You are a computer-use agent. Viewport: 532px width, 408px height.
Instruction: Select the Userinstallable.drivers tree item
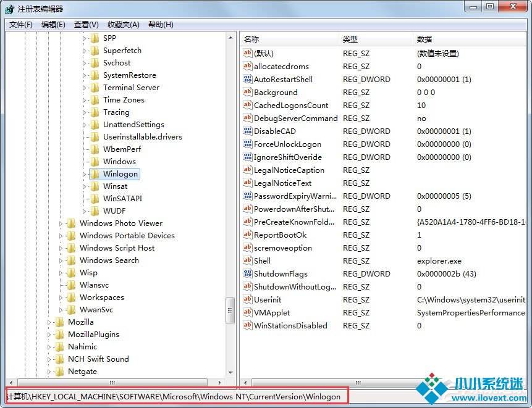pyautogui.click(x=143, y=137)
